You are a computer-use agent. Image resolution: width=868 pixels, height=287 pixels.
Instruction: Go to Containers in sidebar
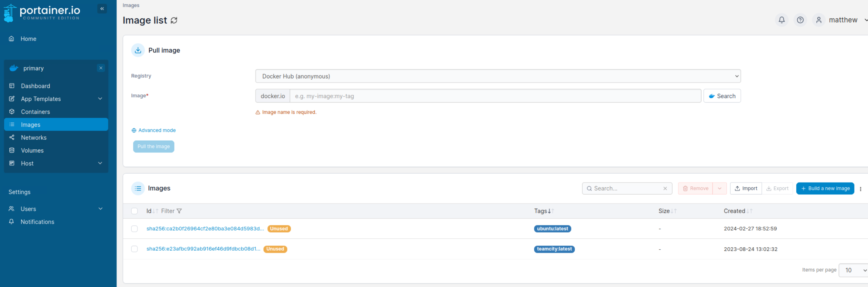click(35, 112)
